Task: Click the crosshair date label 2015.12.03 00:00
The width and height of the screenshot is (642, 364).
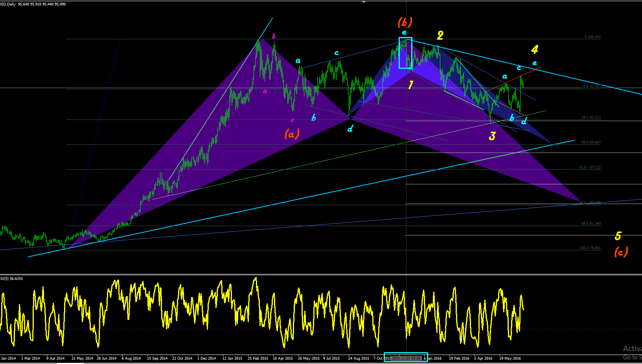Action: pos(407,358)
